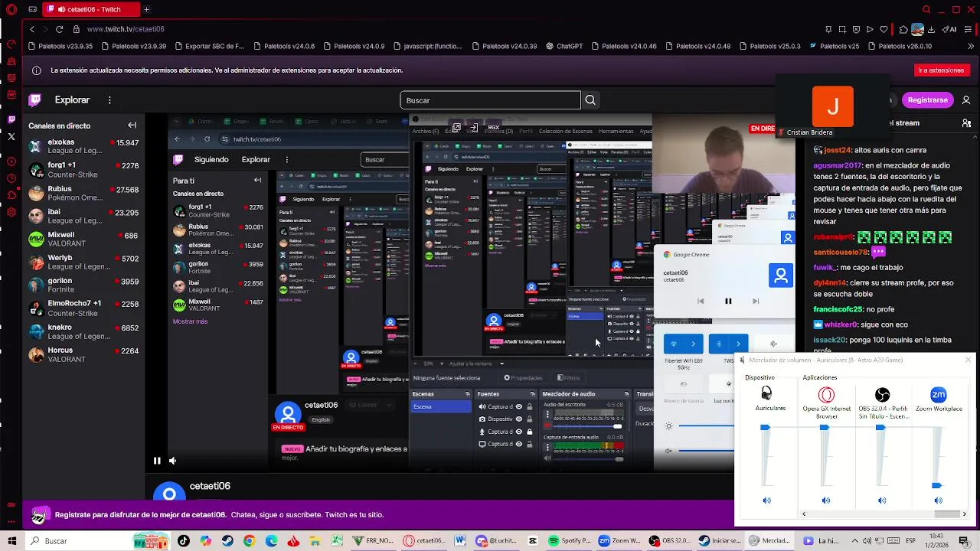The height and width of the screenshot is (551, 980).
Task: Mute the Auriculares device in volume mixer
Action: tap(766, 500)
